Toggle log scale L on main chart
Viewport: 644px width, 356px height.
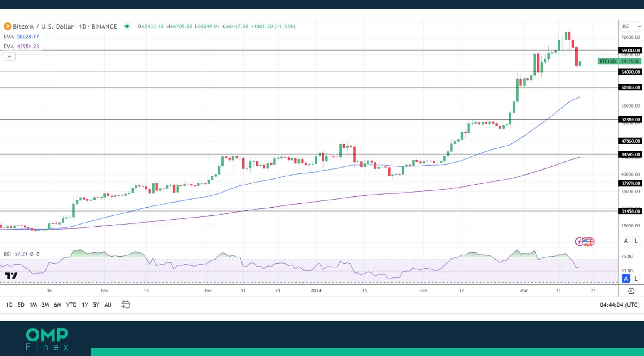tap(636, 241)
